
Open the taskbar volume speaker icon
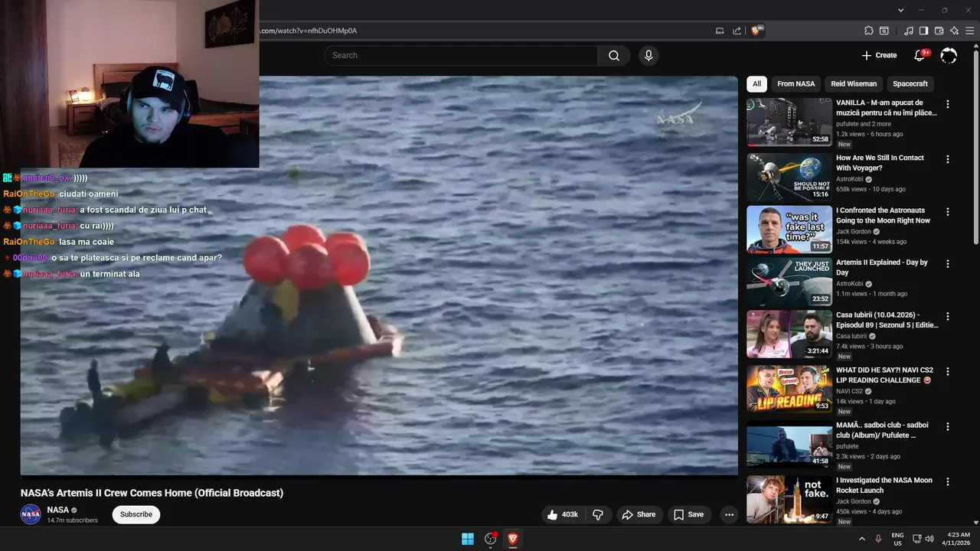(x=929, y=539)
